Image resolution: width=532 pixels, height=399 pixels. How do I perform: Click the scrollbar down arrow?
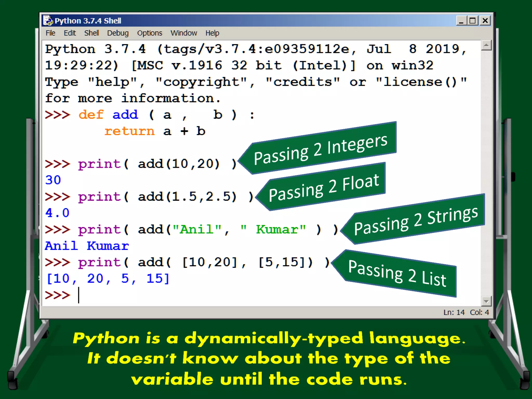(486, 301)
